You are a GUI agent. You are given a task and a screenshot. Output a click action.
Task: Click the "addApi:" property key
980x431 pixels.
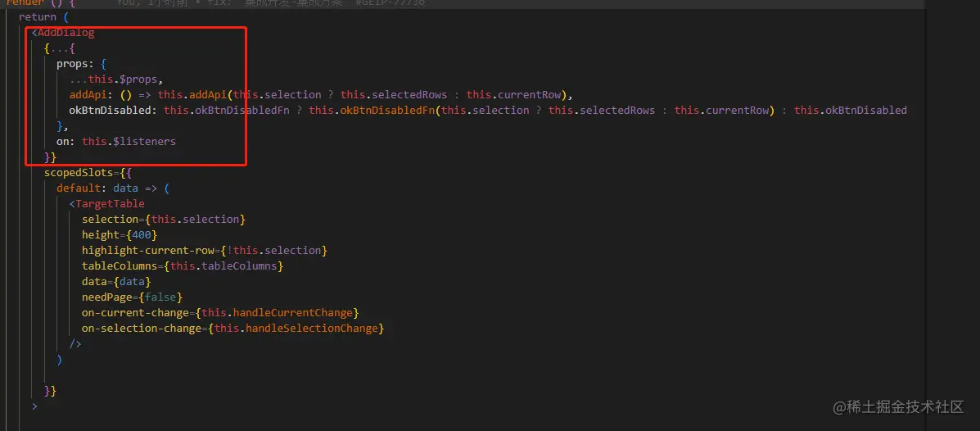click(x=91, y=95)
